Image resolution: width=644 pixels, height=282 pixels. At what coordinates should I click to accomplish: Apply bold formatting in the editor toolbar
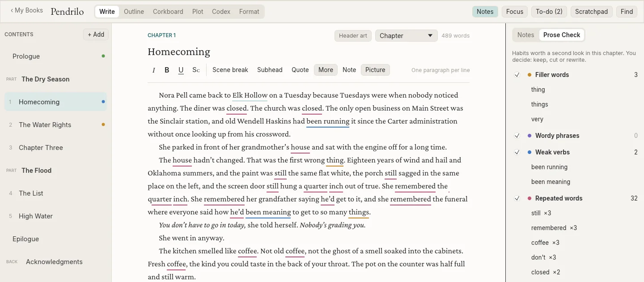(x=167, y=70)
